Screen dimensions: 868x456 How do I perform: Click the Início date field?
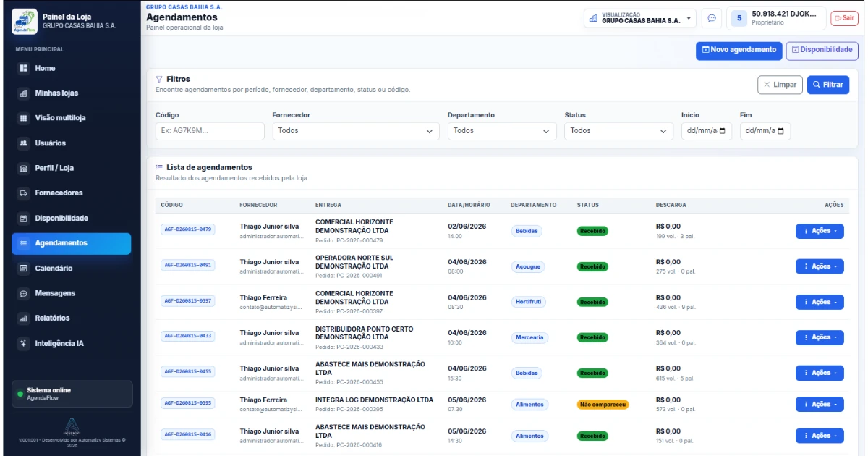click(707, 131)
